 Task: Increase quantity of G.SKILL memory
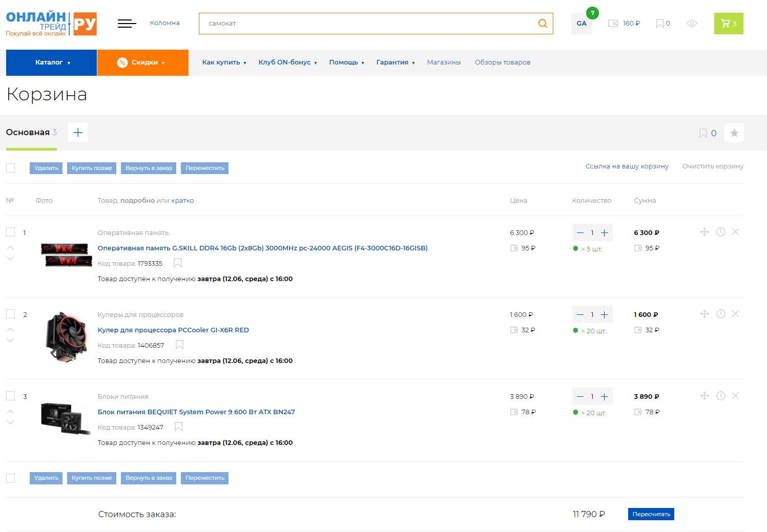pos(605,233)
